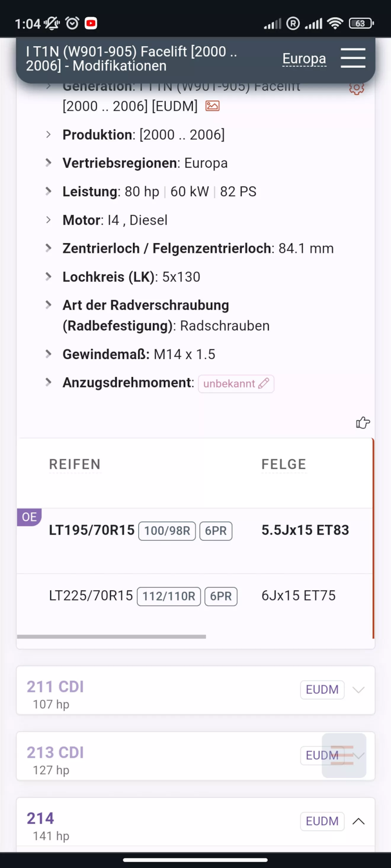
Task: Open the Europa region selector
Action: [304, 59]
